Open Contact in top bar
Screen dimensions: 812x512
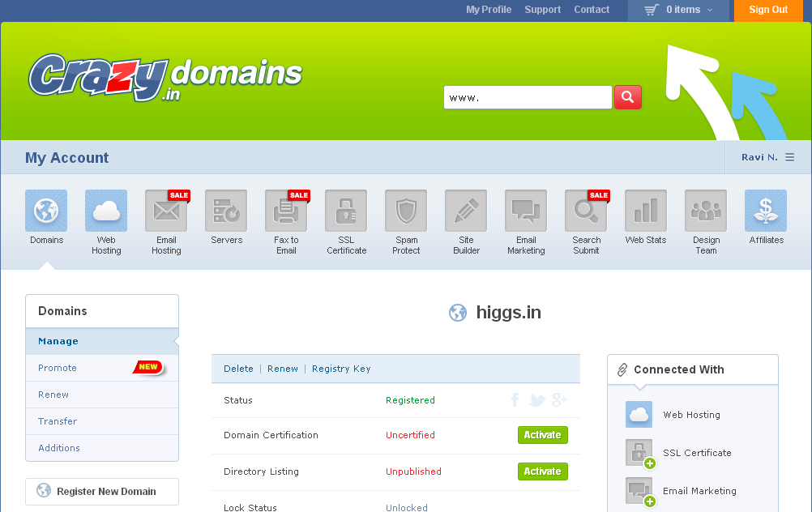click(x=592, y=10)
